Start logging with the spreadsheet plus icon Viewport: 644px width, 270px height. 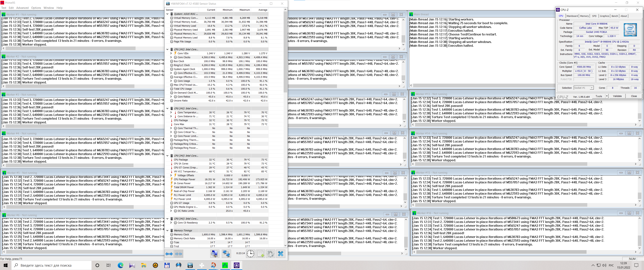tap(261, 254)
